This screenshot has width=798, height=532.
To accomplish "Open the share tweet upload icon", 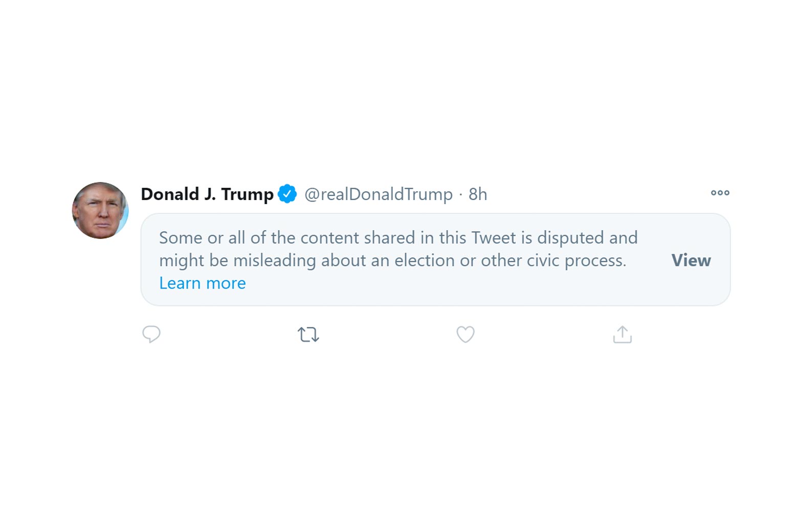I will [622, 335].
